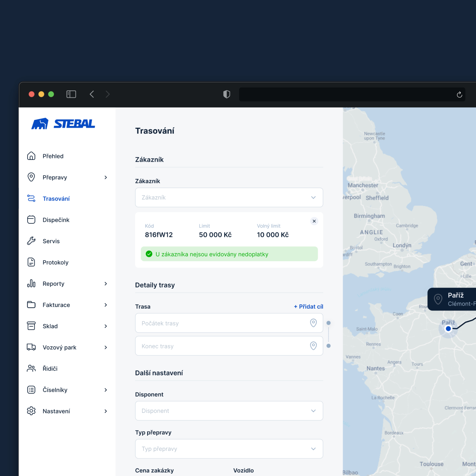Screen dimensions: 476x476
Task: Open Přehled in the sidebar
Action: (53, 156)
